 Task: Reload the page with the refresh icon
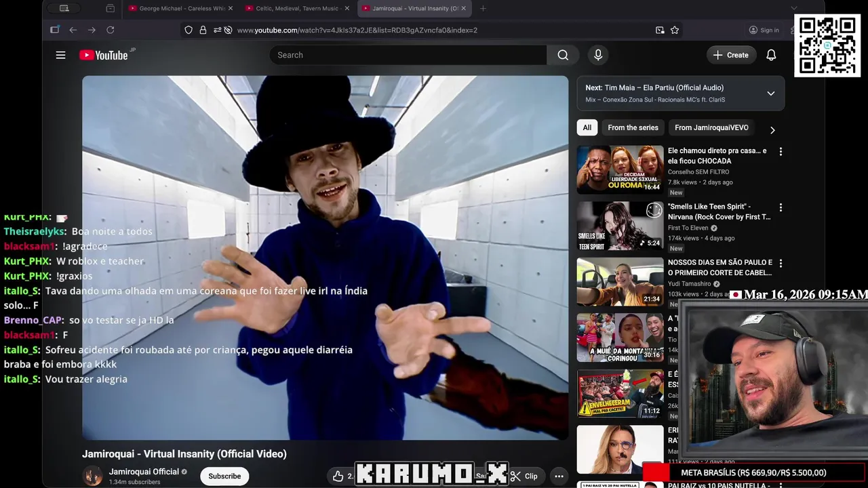coord(110,30)
